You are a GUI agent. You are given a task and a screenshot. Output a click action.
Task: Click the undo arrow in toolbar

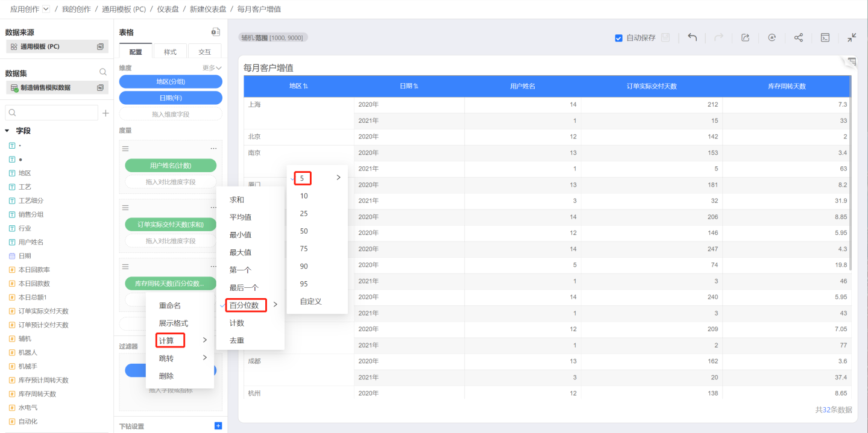tap(693, 37)
